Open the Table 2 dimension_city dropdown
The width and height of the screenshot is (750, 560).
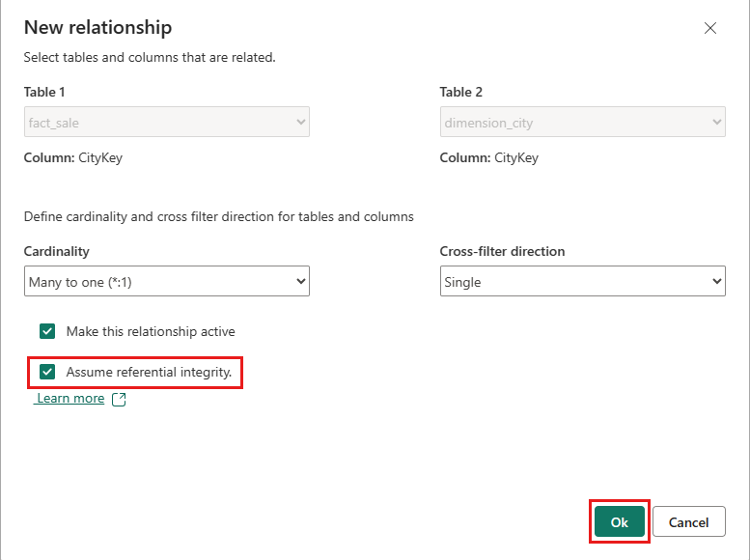pos(582,123)
